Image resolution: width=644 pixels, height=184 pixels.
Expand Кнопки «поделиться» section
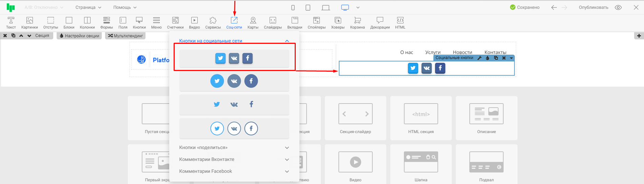[234, 148]
